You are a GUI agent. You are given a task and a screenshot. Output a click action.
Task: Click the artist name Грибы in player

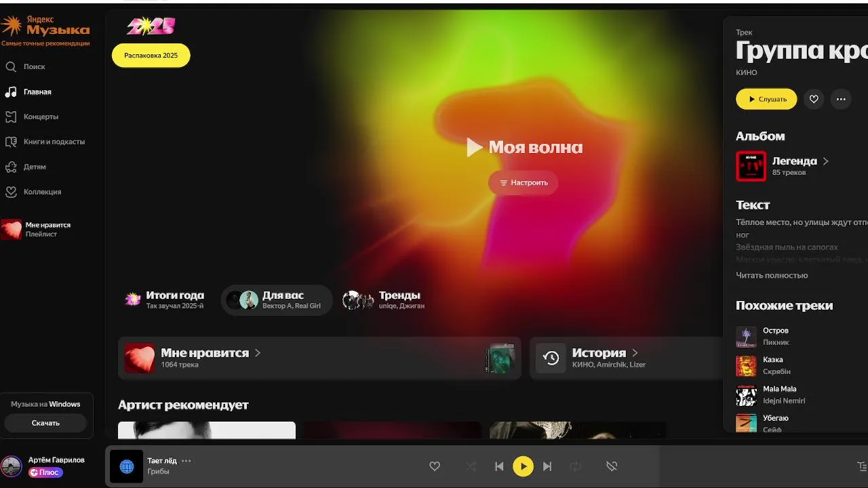[x=158, y=472]
